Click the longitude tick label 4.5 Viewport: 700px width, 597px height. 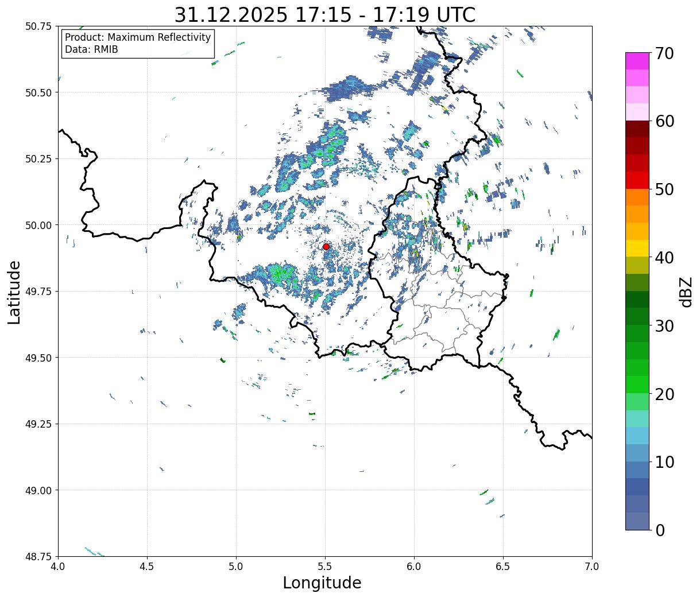147,567
